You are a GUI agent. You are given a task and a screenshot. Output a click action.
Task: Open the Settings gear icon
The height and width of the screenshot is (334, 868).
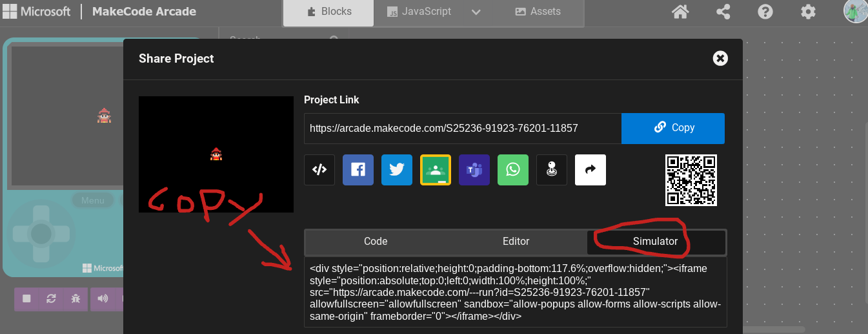[808, 12]
